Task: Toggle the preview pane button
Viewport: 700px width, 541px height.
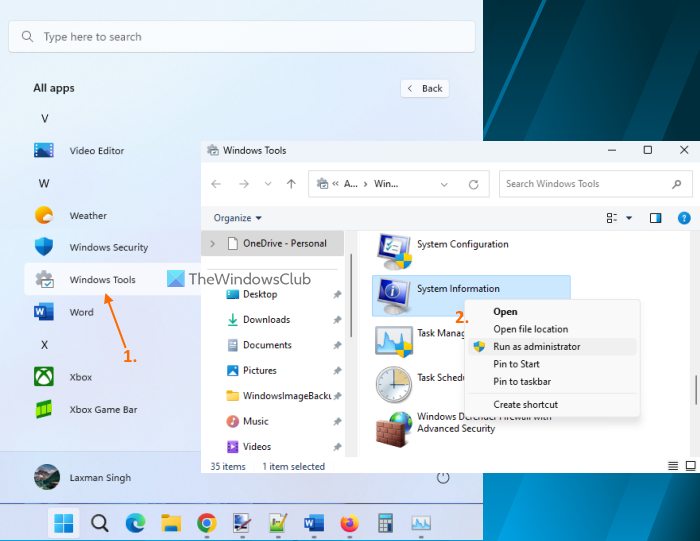Action: coord(656,217)
